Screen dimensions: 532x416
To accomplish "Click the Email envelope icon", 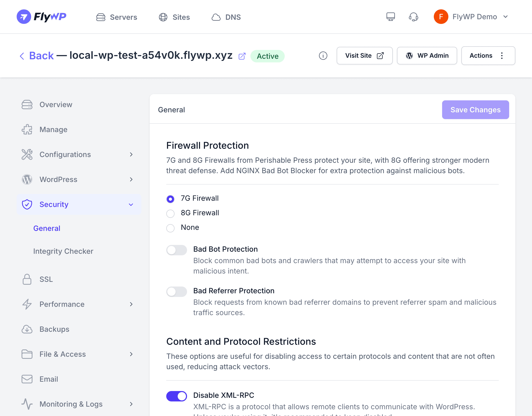I will coord(27,379).
